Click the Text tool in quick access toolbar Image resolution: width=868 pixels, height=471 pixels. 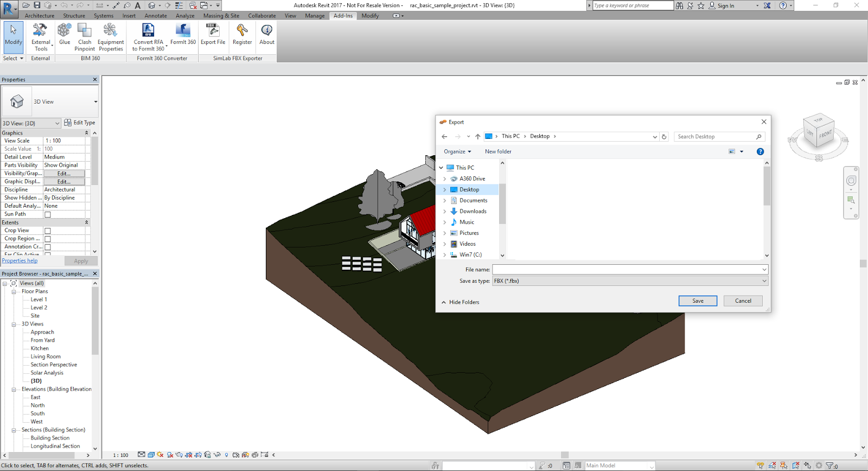click(x=138, y=5)
